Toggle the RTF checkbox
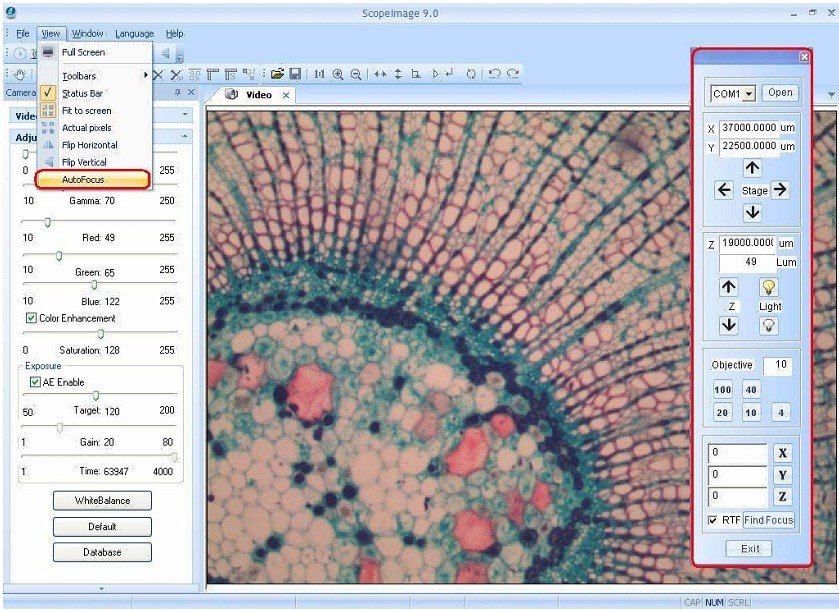The image size is (839, 611). [713, 520]
